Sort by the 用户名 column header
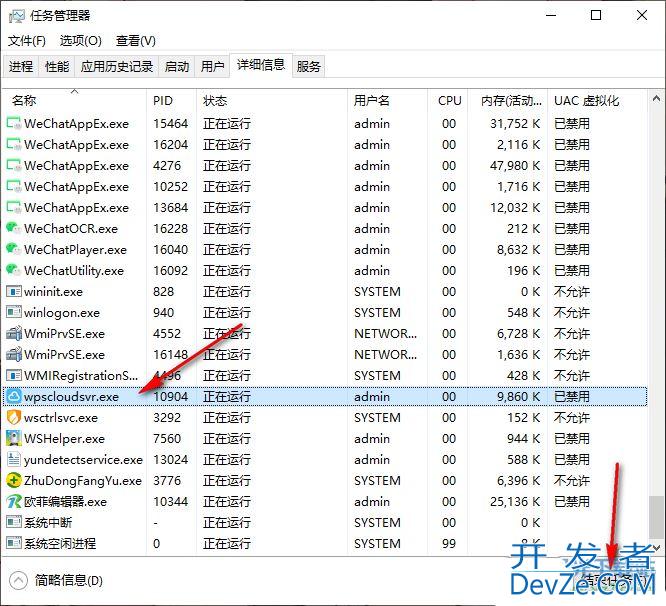Viewport: 666px width, 606px height. pyautogui.click(x=387, y=101)
